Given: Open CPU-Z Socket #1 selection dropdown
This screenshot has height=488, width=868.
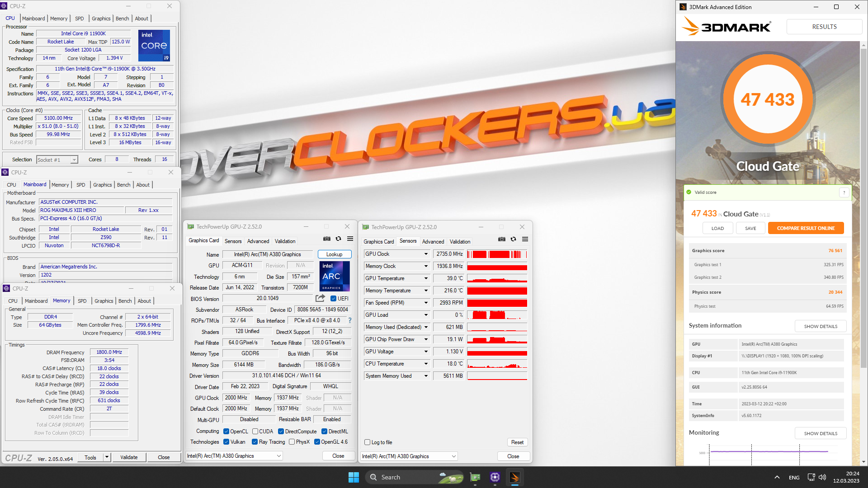Looking at the screenshot, I should 57,160.
